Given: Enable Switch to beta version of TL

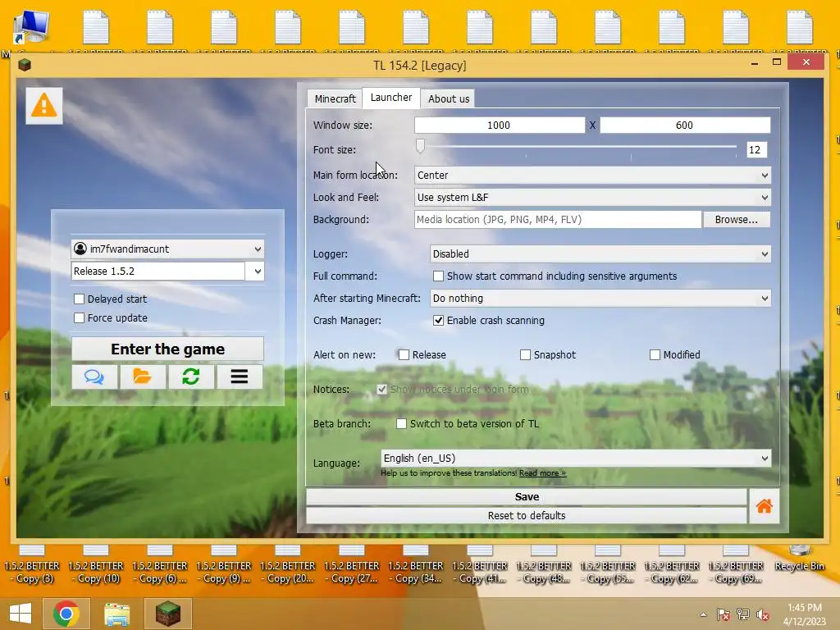Looking at the screenshot, I should [x=401, y=424].
